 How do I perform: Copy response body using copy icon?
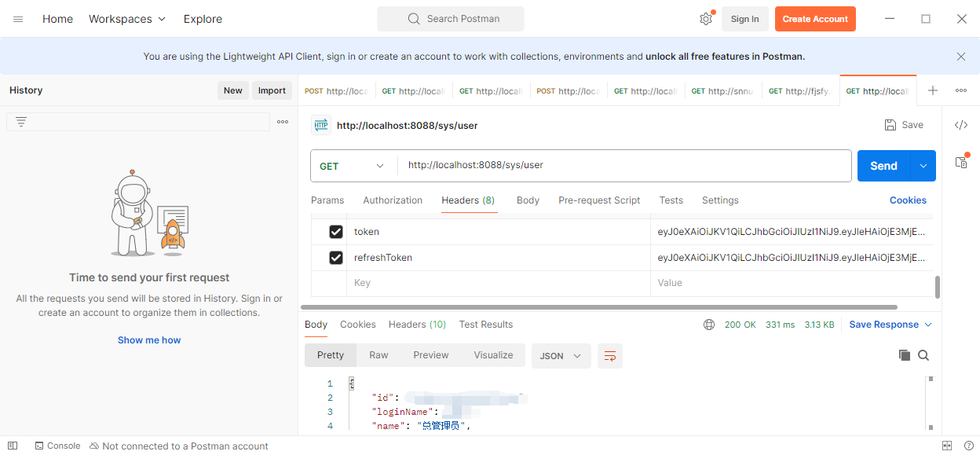point(904,355)
